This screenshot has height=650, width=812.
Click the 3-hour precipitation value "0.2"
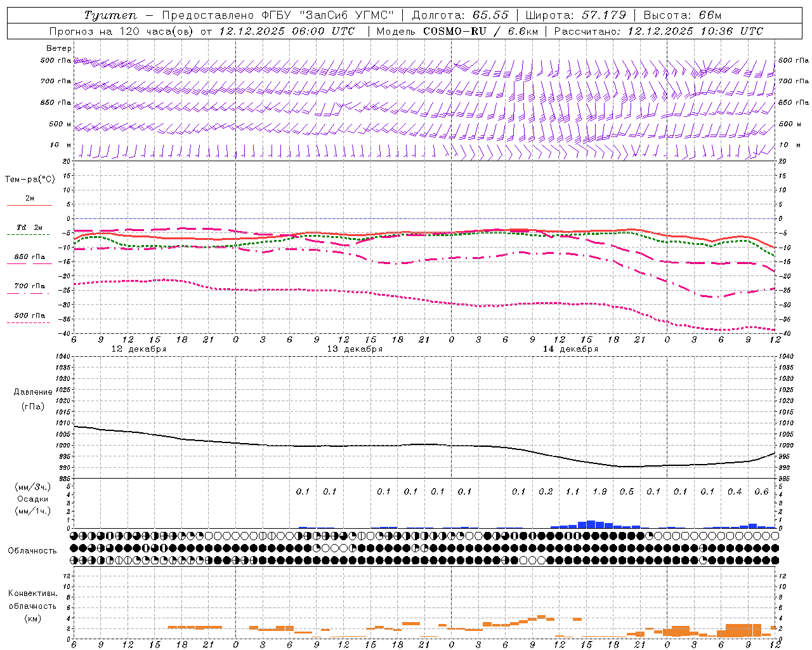click(546, 491)
